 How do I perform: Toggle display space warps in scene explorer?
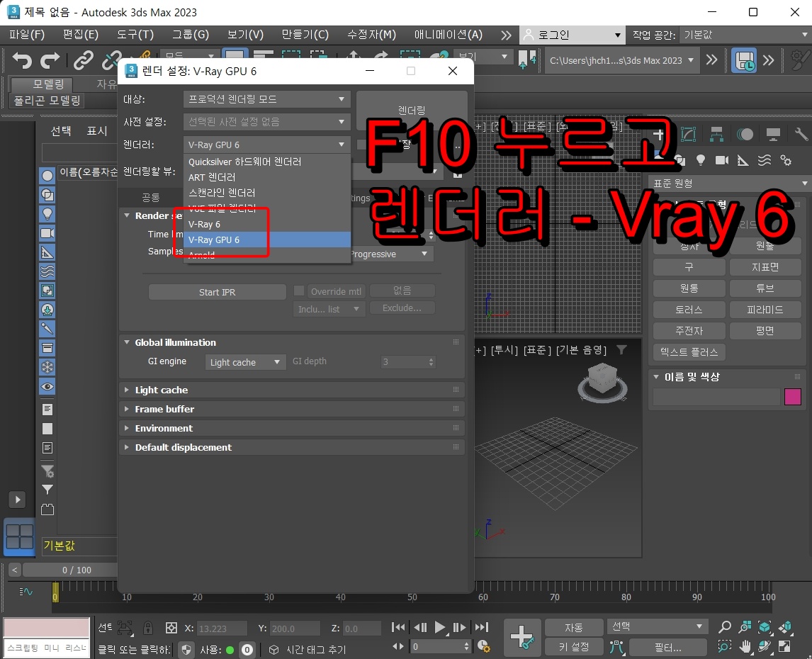pyautogui.click(x=47, y=271)
